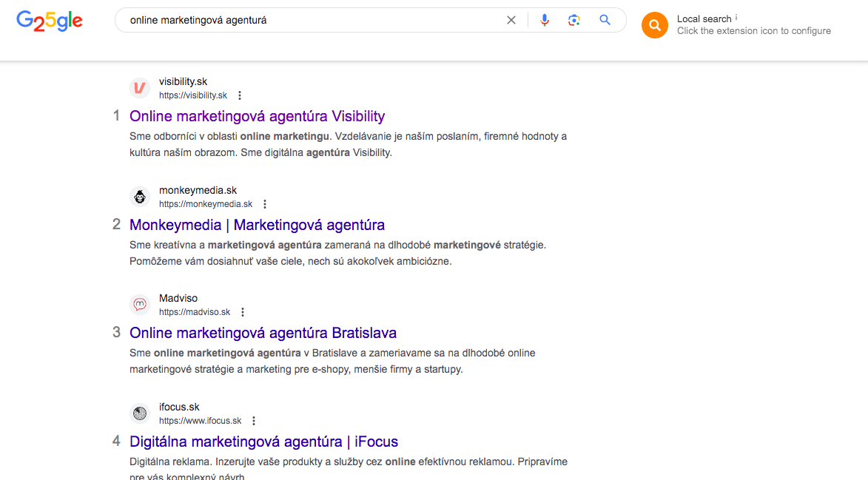Submit search with magnifier icon
Viewport: 868px width, 480px height.
click(x=605, y=21)
